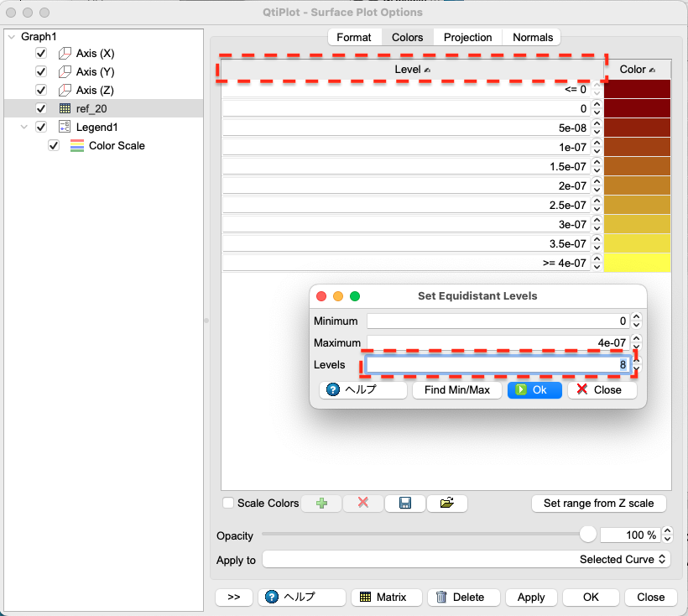Toggle the ref_20 checkbox
This screenshot has height=616, width=688.
pyautogui.click(x=41, y=108)
